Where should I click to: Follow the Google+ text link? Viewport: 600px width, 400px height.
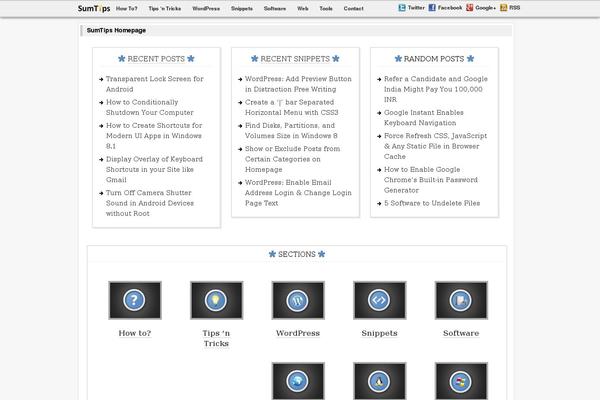[x=486, y=8]
